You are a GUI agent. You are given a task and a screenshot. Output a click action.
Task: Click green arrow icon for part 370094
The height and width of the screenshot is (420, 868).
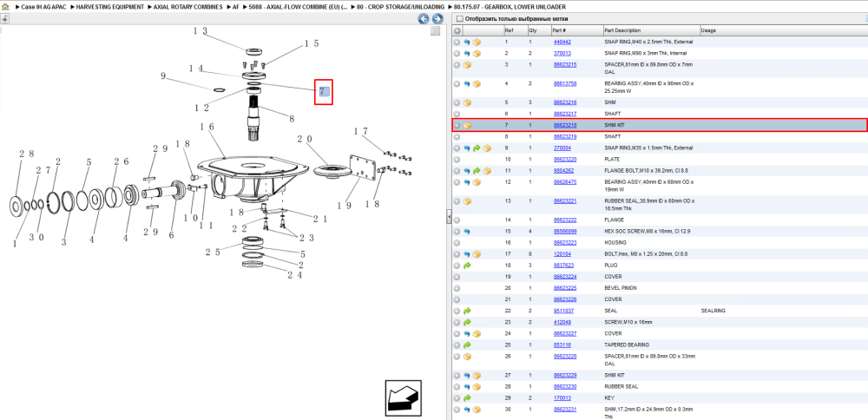coord(477,148)
